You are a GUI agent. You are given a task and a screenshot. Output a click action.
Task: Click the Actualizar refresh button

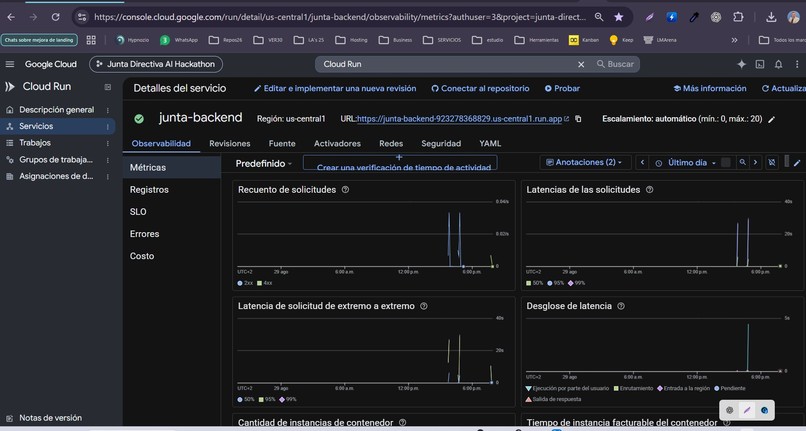(x=783, y=88)
